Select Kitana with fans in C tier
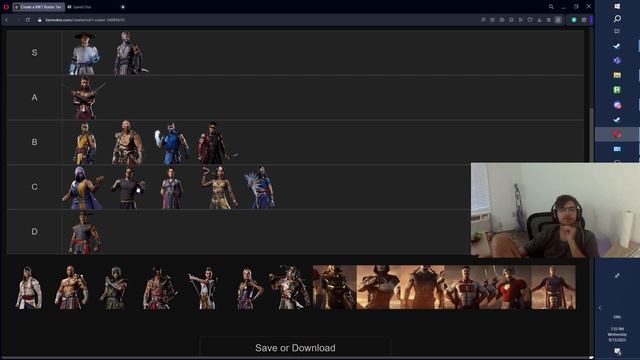Screen dimensions: 640x360 click(260, 187)
